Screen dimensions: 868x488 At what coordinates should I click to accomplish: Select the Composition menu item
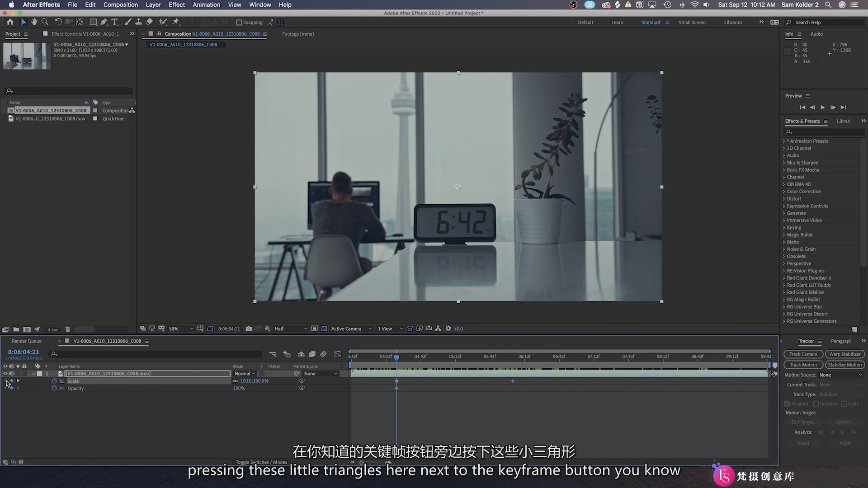[x=120, y=5]
